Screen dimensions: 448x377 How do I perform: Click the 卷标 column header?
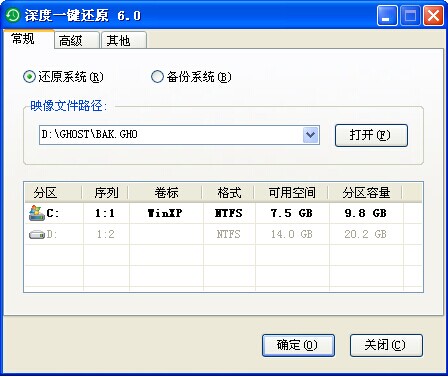click(166, 193)
